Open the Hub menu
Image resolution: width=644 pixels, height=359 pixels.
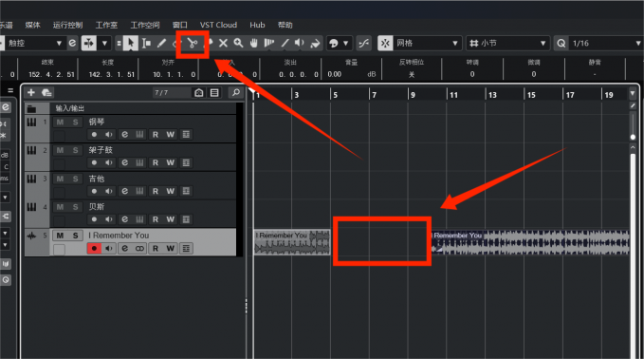pyautogui.click(x=257, y=25)
